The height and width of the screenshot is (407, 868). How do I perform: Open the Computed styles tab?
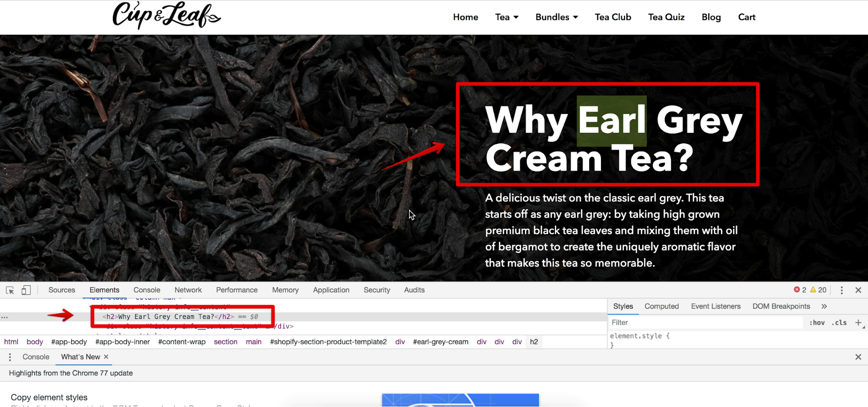pos(661,306)
